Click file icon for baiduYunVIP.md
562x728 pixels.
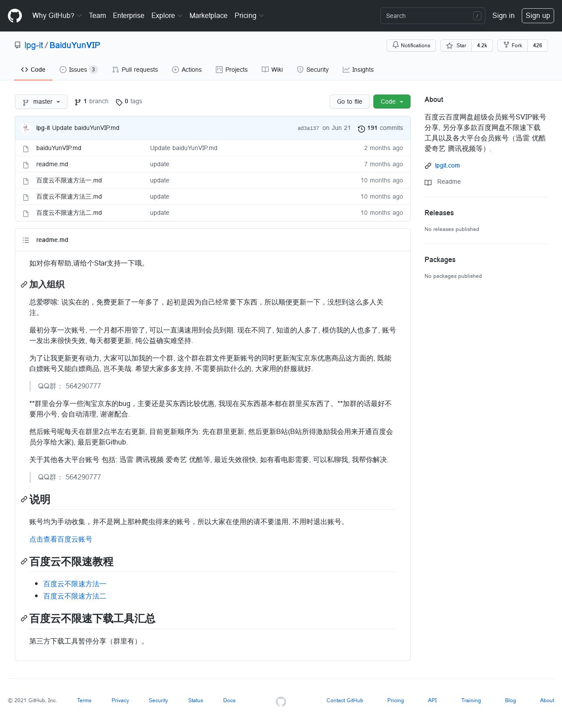[x=26, y=149]
